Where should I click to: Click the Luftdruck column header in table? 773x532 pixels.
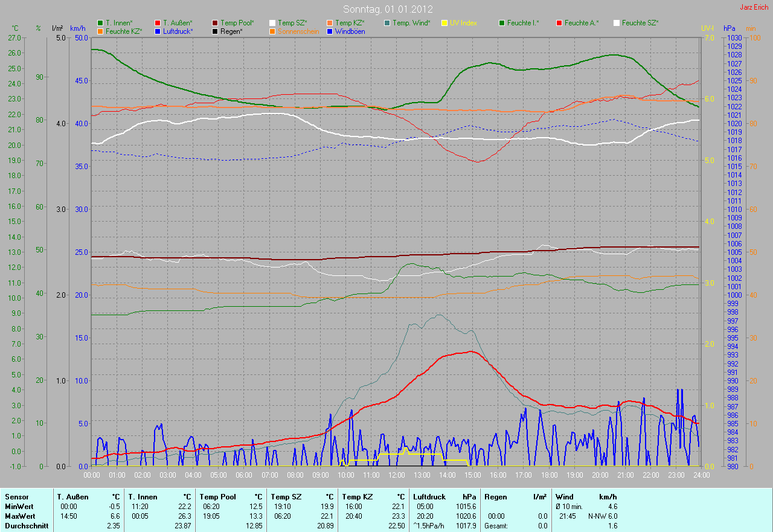(428, 496)
